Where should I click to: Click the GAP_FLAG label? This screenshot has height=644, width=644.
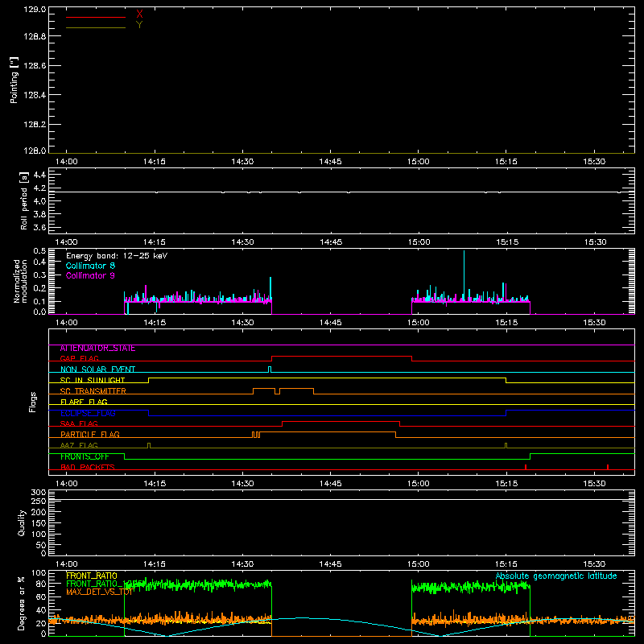[79, 358]
